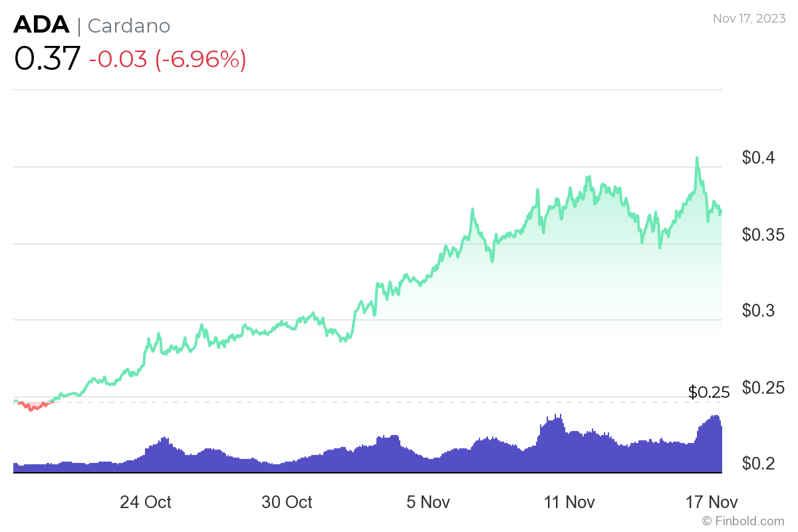Click the highest peak of the price line

click(697, 158)
